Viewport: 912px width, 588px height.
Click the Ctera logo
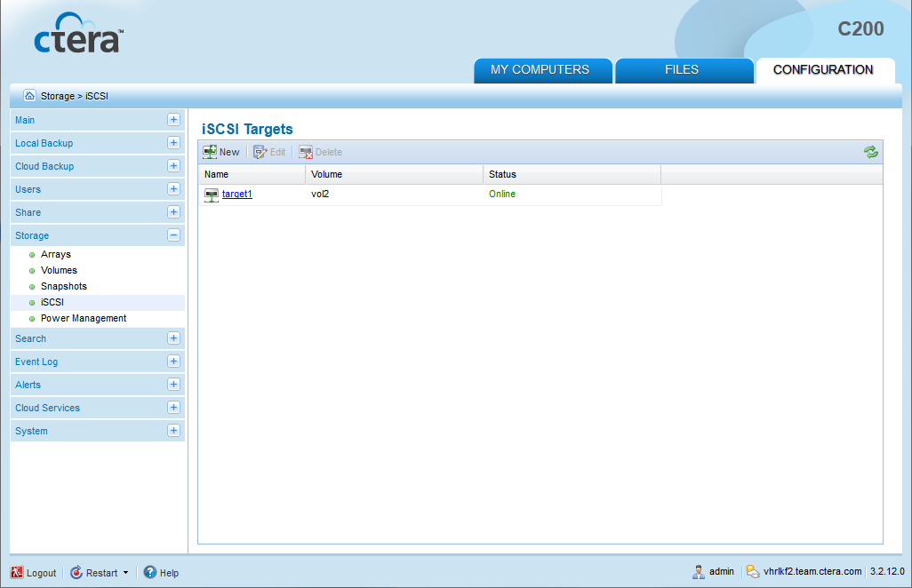(x=78, y=33)
